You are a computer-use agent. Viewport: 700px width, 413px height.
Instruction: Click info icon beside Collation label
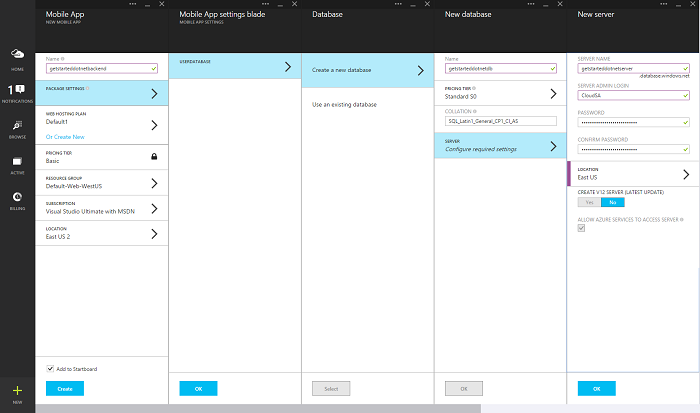[x=475, y=111]
